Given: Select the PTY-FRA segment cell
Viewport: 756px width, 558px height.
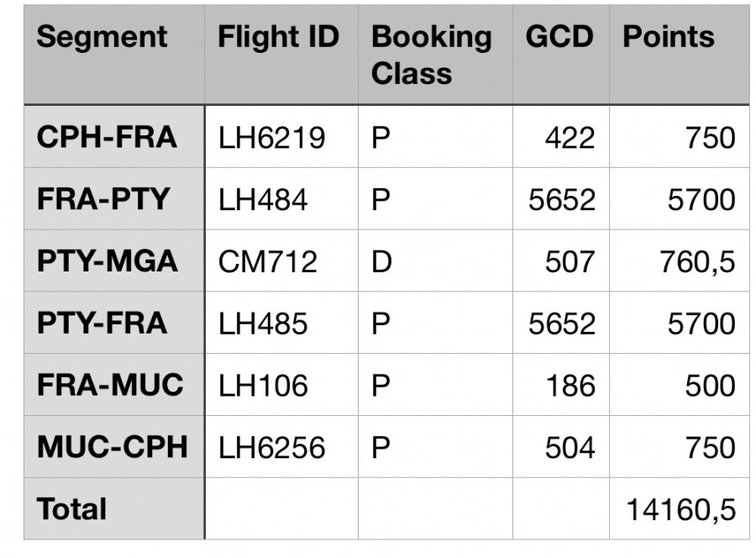Looking at the screenshot, I should pyautogui.click(x=102, y=324).
